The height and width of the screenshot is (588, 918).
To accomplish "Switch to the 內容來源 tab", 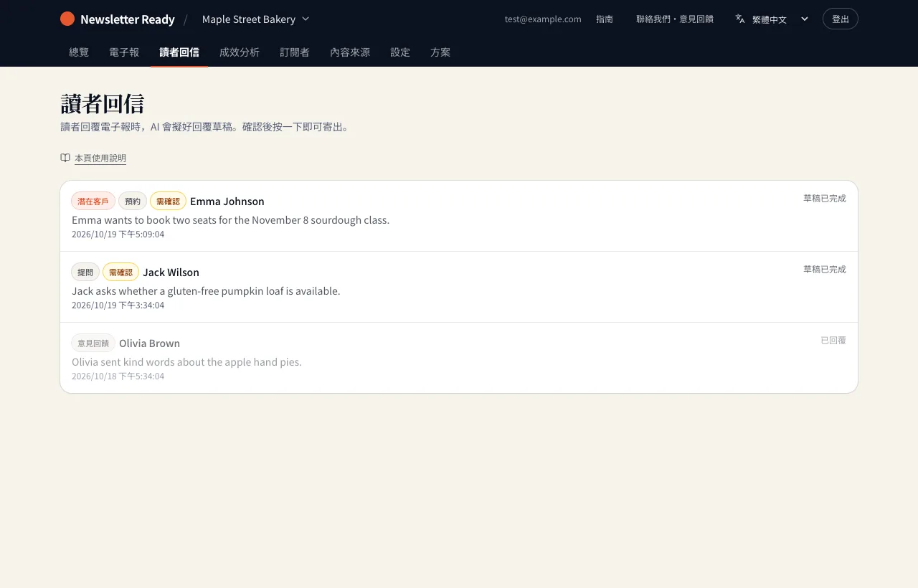I will tap(350, 52).
